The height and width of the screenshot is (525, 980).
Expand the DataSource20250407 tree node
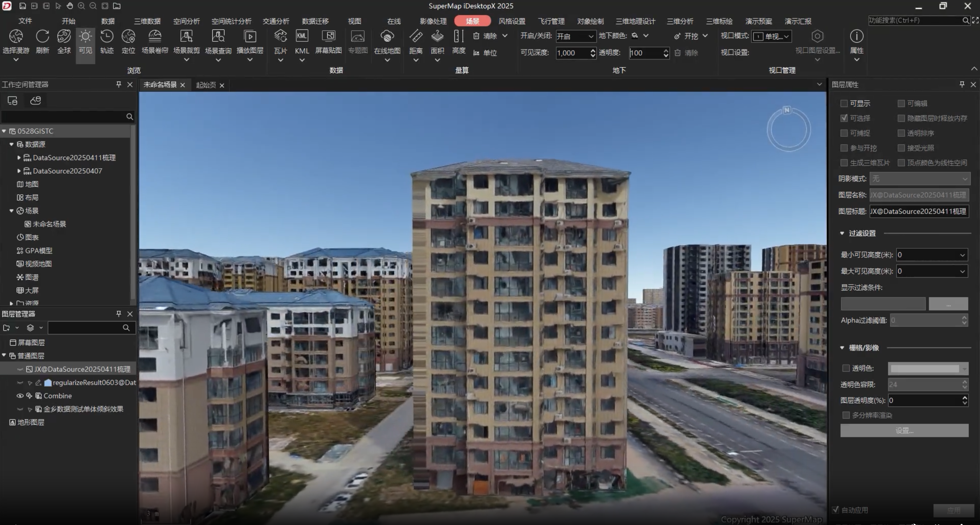click(x=19, y=171)
